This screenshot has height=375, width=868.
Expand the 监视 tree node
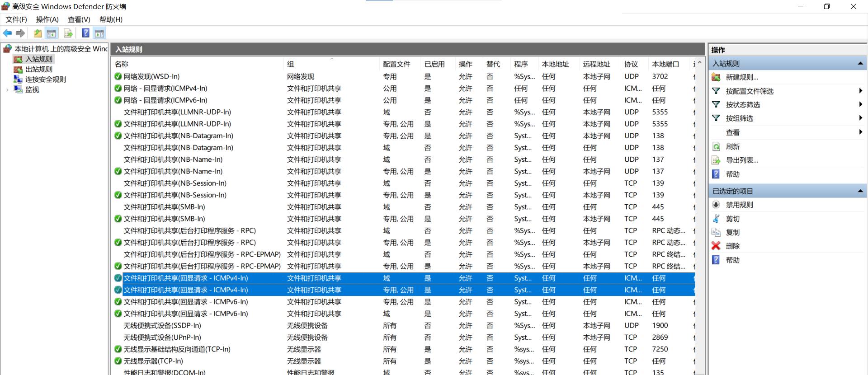coord(7,89)
